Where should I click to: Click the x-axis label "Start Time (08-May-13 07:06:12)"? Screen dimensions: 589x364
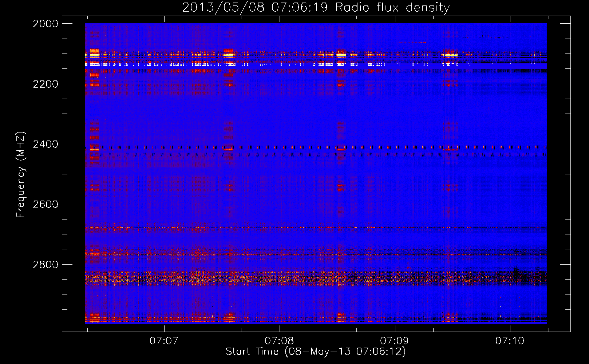tap(316, 352)
